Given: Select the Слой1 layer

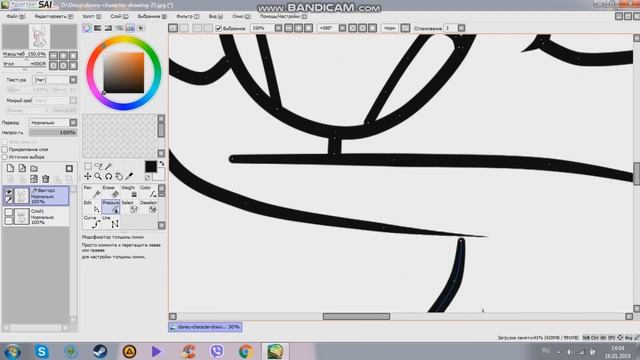Looking at the screenshot, I should click(x=36, y=216).
